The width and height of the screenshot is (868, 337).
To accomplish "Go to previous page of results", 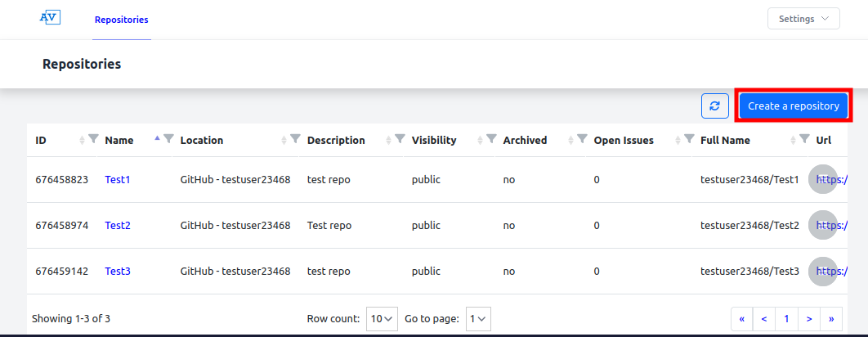I will pos(764,319).
